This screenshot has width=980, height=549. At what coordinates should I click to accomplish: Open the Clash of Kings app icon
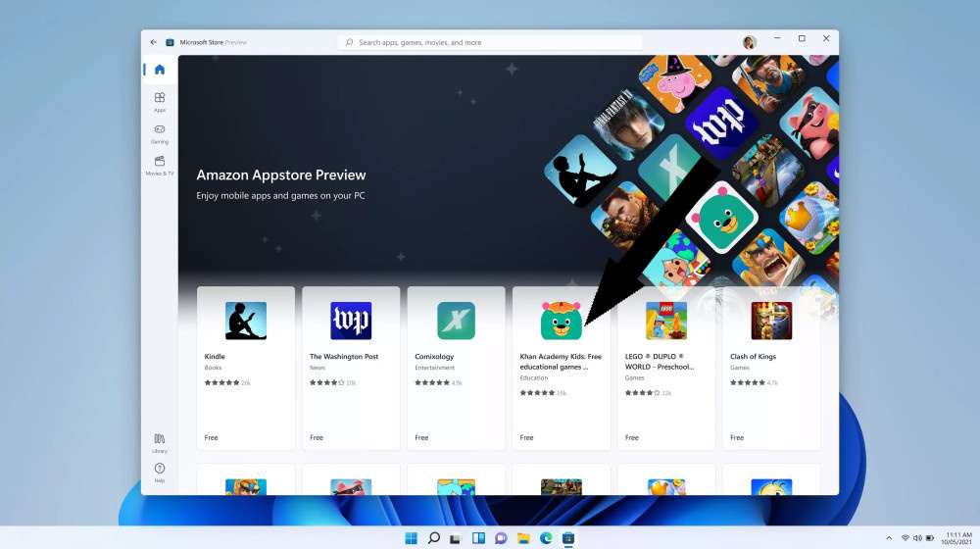(x=771, y=321)
